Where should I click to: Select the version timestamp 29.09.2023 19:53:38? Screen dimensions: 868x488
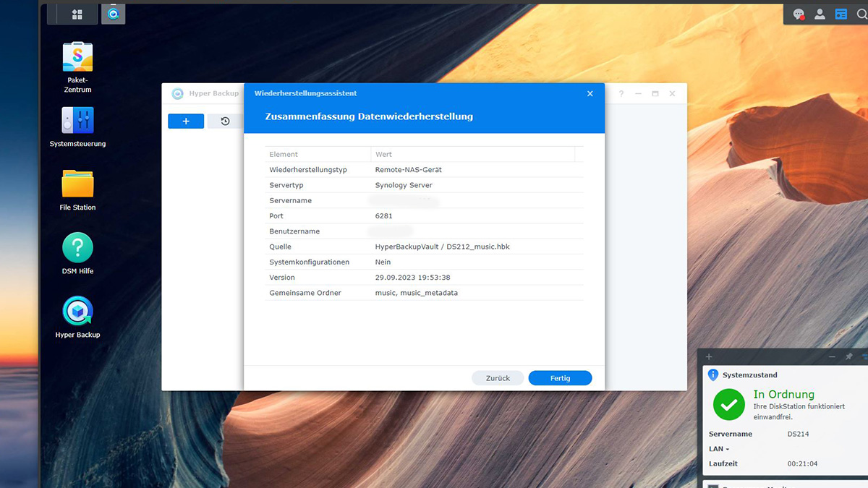pyautogui.click(x=412, y=278)
